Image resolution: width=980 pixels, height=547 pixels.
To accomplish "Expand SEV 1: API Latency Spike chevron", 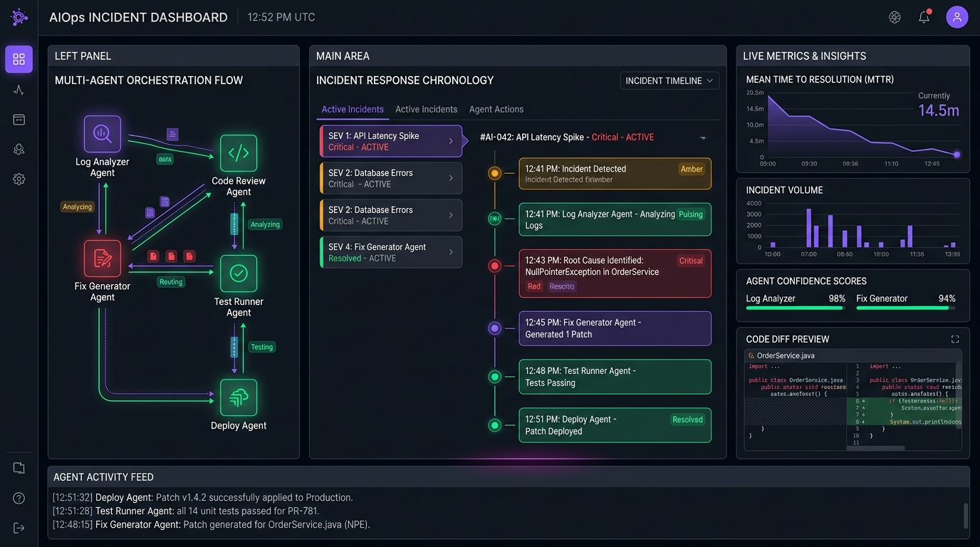I will (x=451, y=141).
